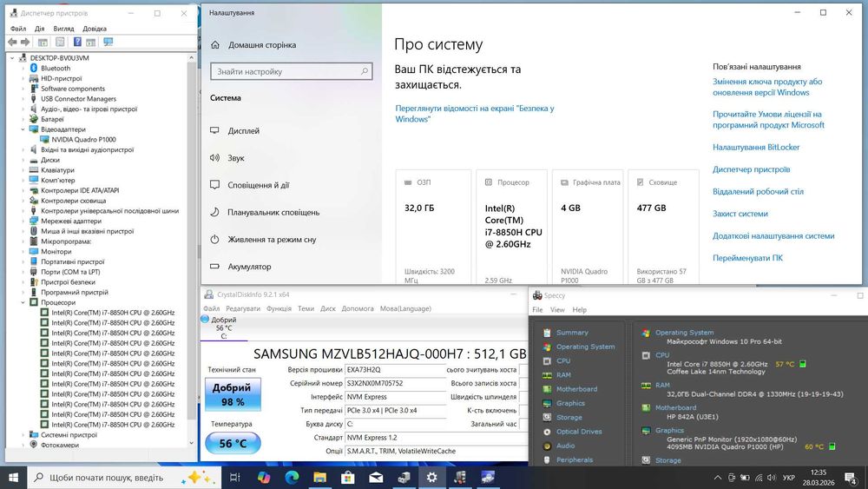
Task: Click Перейменувати ПК link
Action: [x=747, y=258]
